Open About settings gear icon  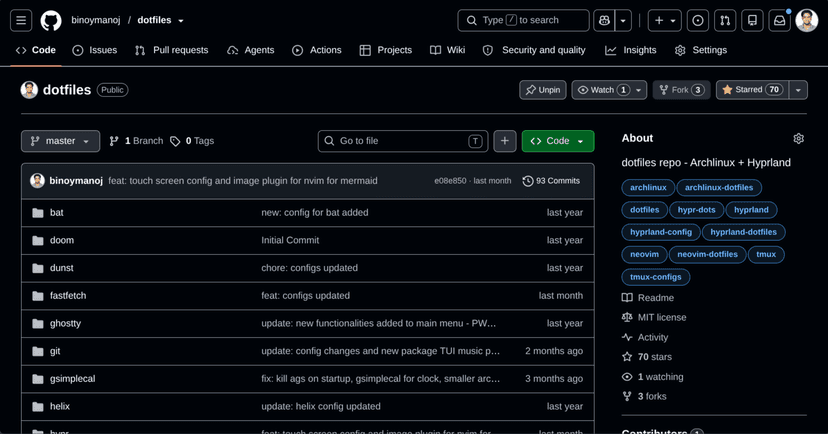pos(798,138)
